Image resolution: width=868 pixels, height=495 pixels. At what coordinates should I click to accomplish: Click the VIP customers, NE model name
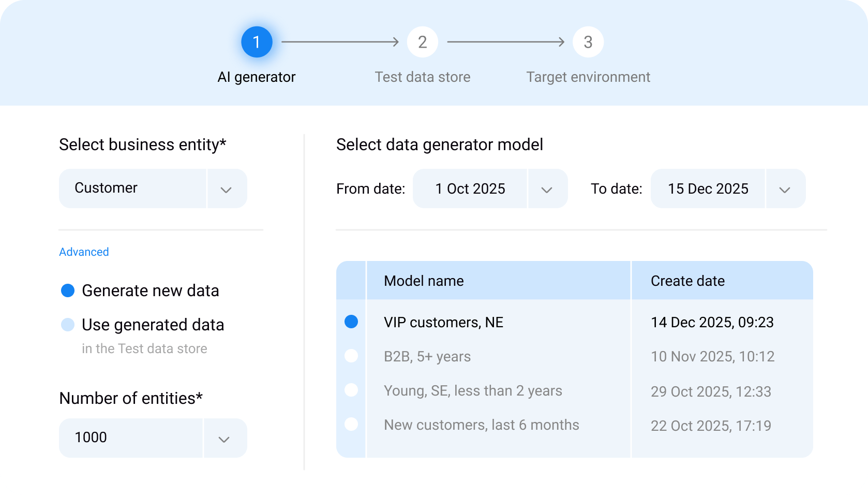443,322
